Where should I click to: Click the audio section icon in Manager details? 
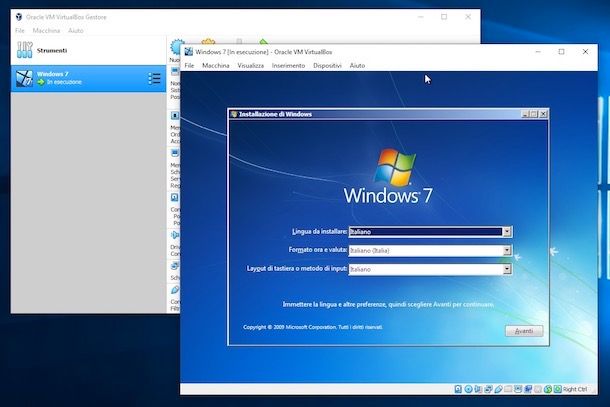pyautogui.click(x=175, y=235)
